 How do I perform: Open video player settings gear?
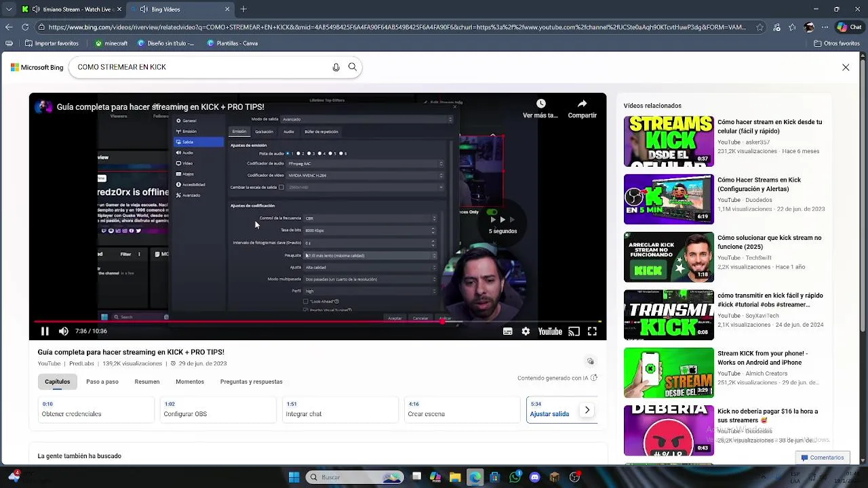[x=526, y=331]
